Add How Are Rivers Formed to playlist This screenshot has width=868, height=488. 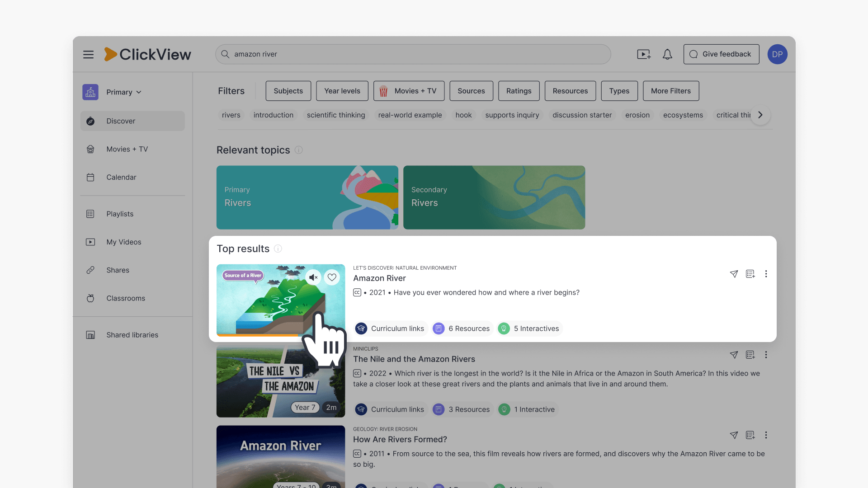[x=750, y=435]
